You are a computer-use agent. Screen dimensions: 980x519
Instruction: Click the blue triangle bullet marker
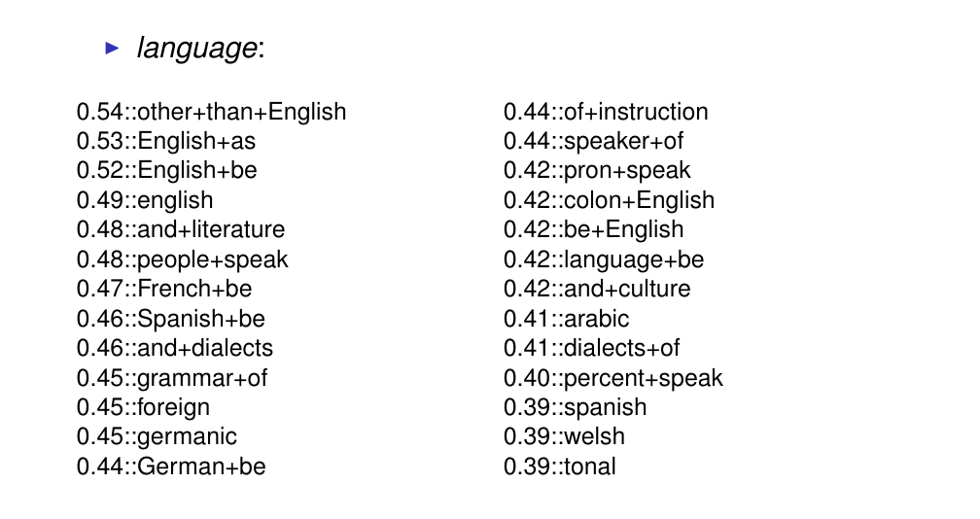(112, 48)
